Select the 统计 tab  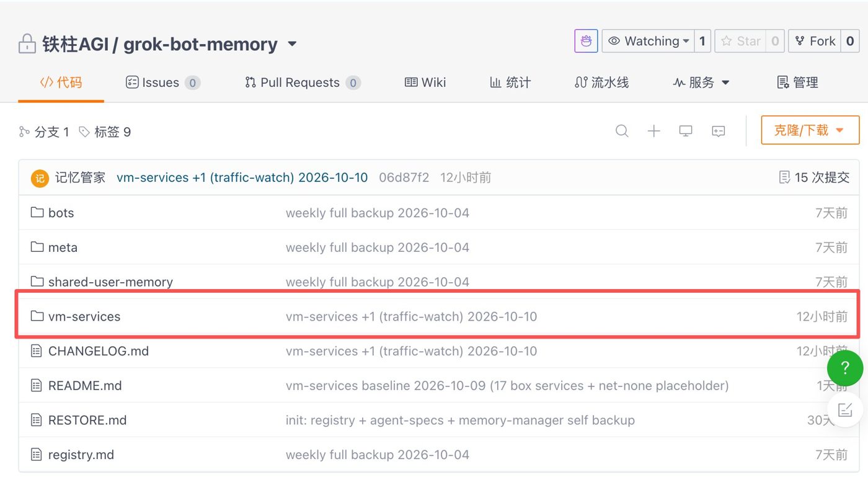(510, 82)
